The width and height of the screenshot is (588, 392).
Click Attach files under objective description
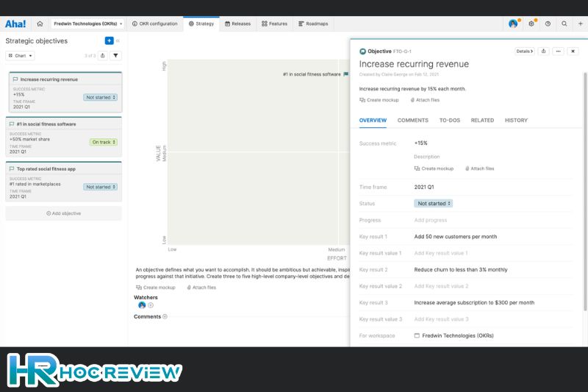click(425, 100)
